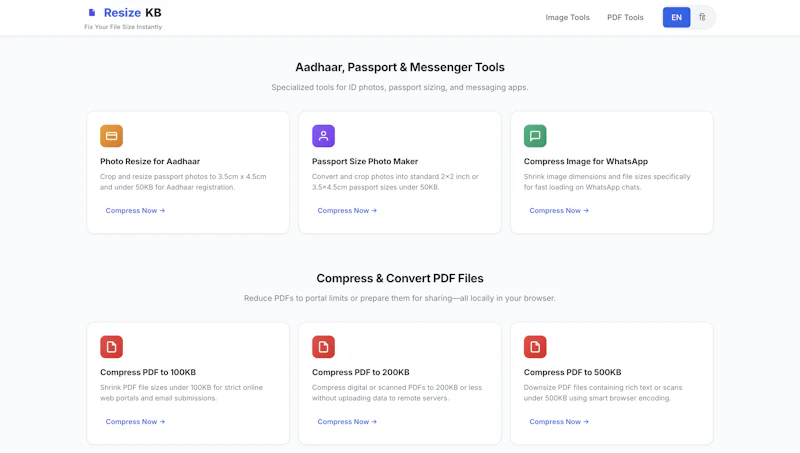This screenshot has height=453, width=800.
Task: Click the purple passport person icon
Action: point(323,136)
